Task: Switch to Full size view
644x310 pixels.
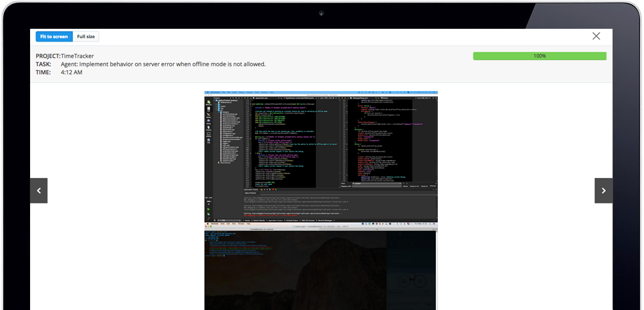Action: pos(86,37)
